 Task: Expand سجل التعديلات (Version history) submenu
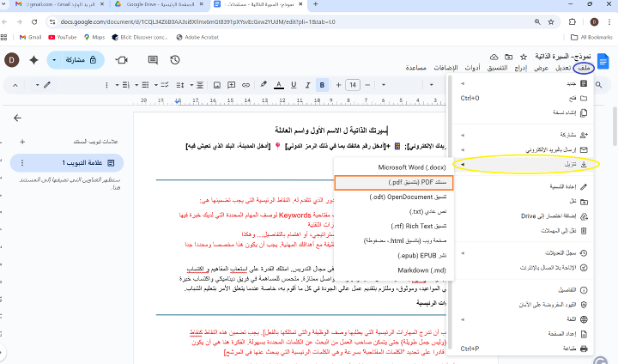[524, 252]
